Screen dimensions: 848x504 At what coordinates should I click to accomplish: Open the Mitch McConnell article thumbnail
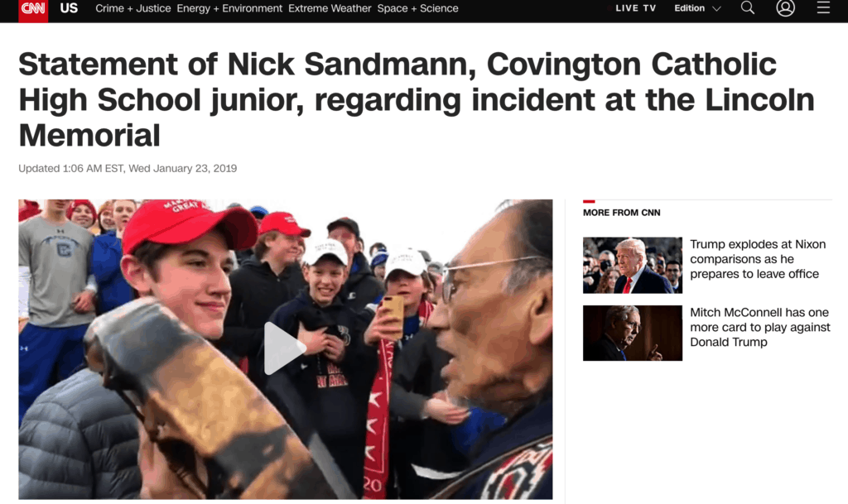coord(632,333)
